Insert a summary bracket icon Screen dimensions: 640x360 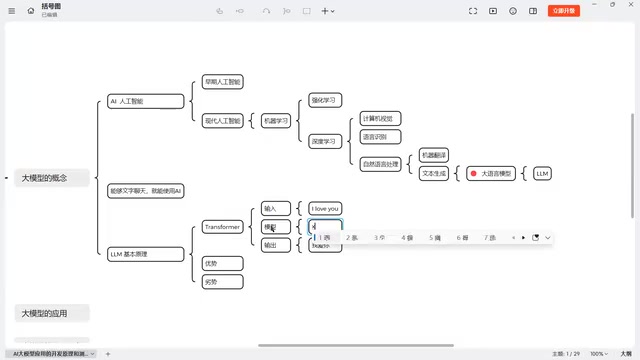[x=287, y=11]
